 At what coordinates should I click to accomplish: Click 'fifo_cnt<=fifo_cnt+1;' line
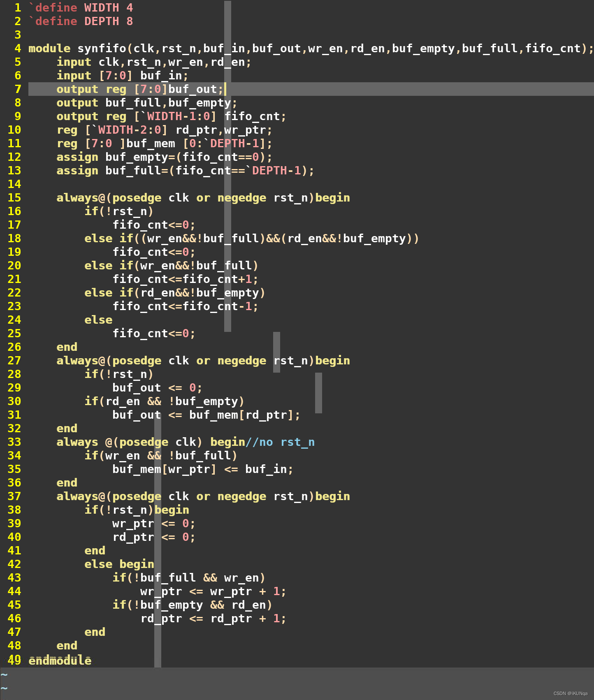click(185, 279)
